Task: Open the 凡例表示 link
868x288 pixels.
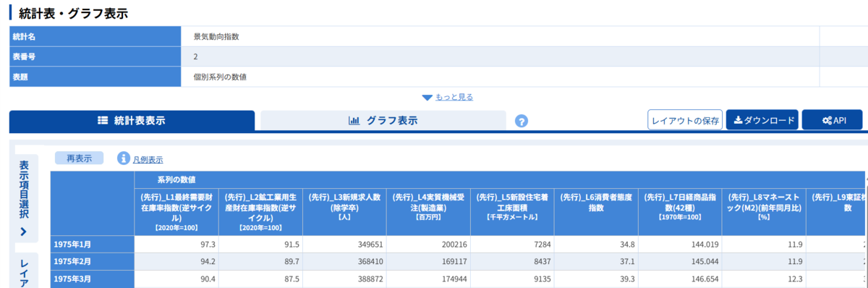Action: 148,159
